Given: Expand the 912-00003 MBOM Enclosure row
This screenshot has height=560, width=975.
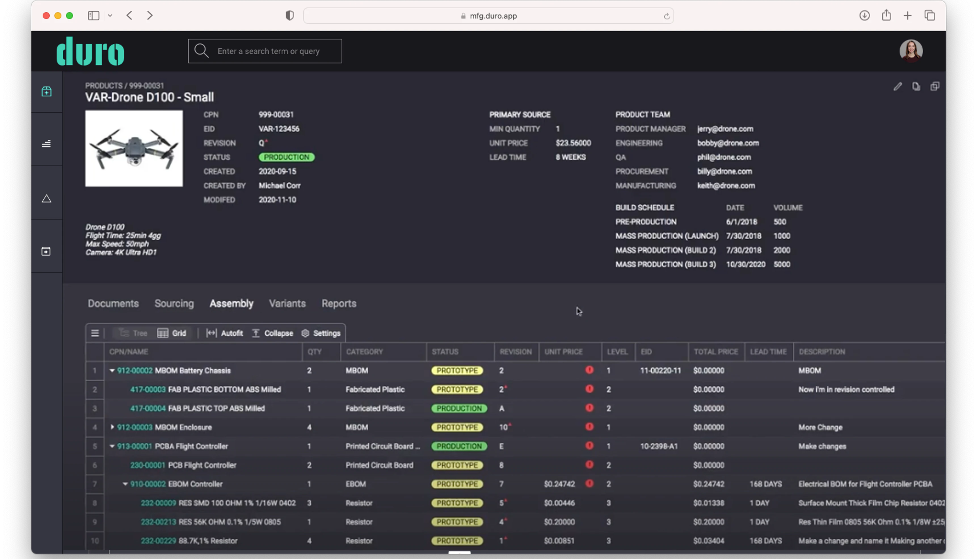Looking at the screenshot, I should (x=112, y=427).
